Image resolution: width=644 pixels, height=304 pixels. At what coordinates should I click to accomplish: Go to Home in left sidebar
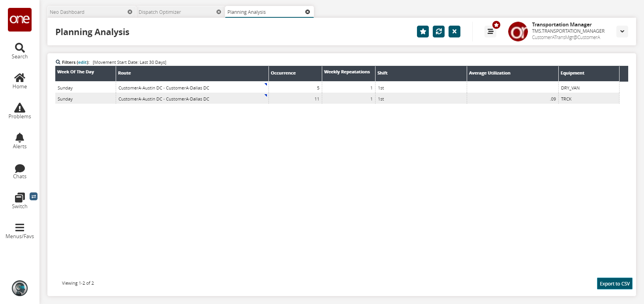click(x=20, y=81)
